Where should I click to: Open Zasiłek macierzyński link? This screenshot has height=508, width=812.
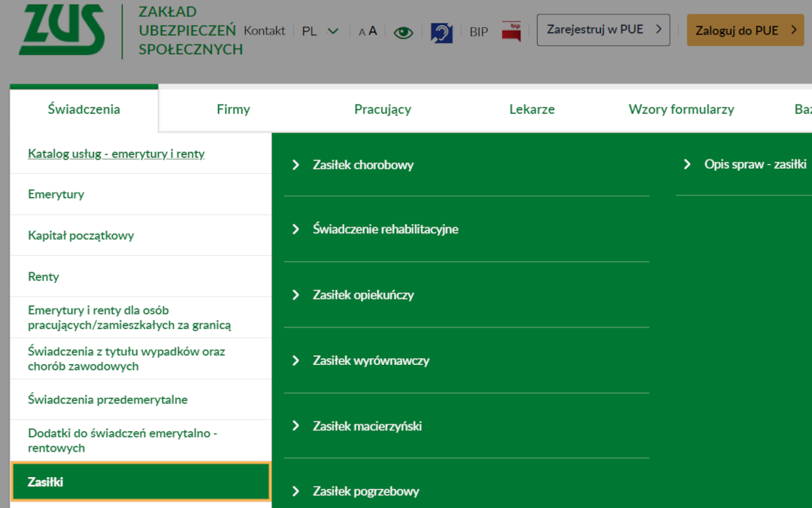(x=367, y=426)
